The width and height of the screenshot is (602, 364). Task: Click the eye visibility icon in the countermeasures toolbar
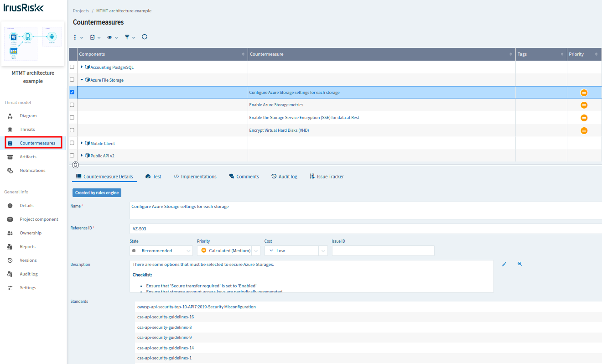(x=110, y=37)
